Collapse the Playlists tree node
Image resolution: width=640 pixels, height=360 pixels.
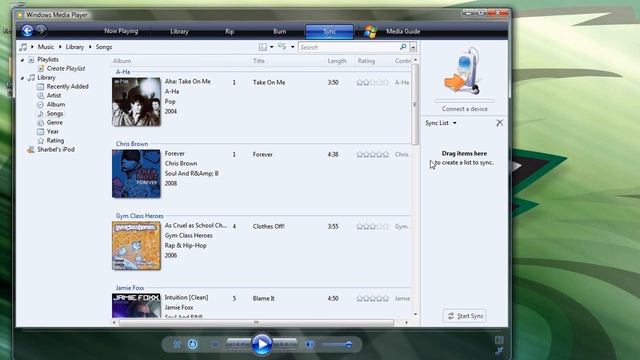point(22,60)
